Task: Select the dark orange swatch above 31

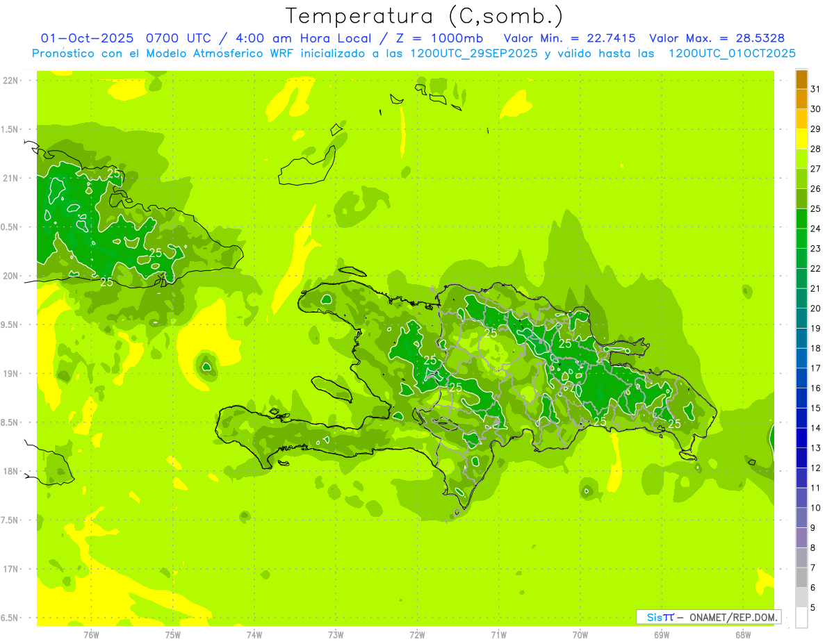Action: (x=801, y=79)
